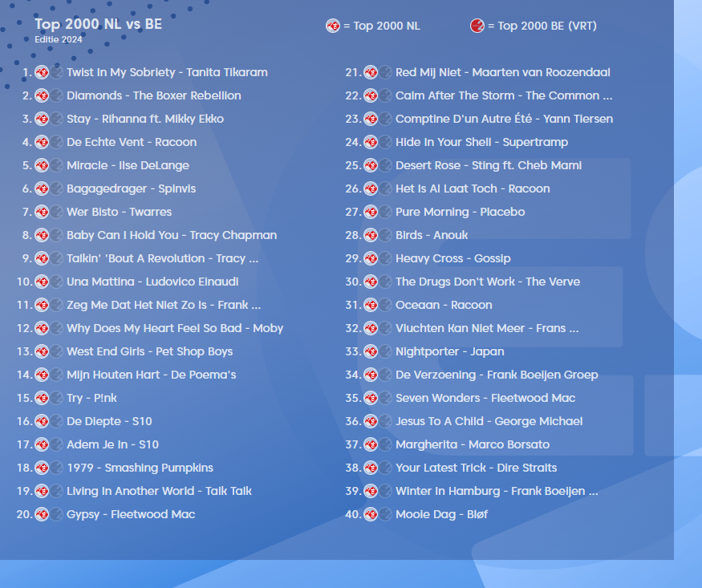Select 'Mijn Houten Hart - De Poema's'
Image resolution: width=702 pixels, height=588 pixels.
(152, 375)
